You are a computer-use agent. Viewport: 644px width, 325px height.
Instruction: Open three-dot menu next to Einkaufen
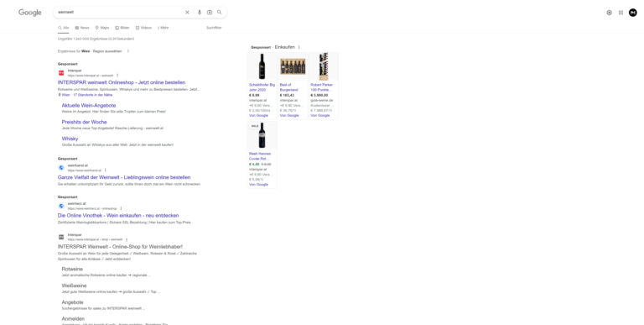[299, 47]
